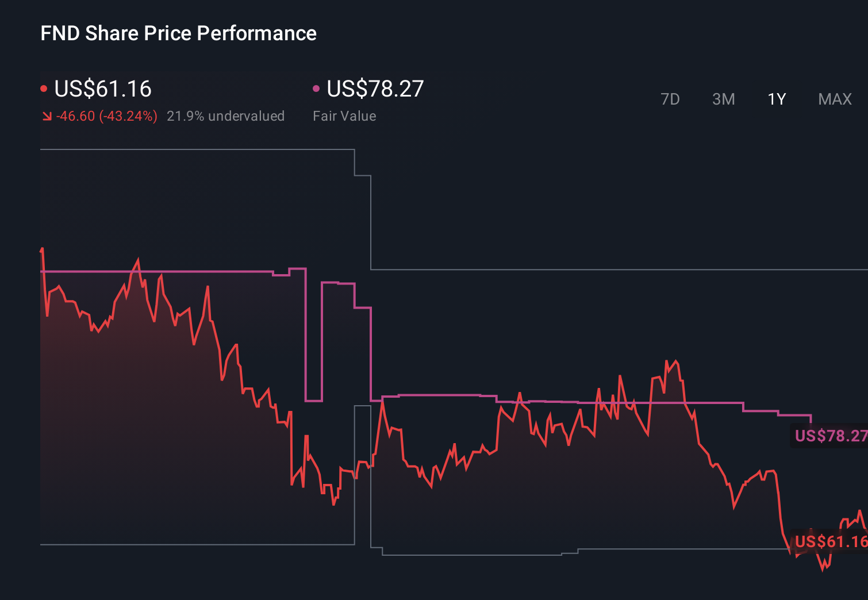Open the MAX time range view
This screenshot has height=600, width=868.
[834, 99]
